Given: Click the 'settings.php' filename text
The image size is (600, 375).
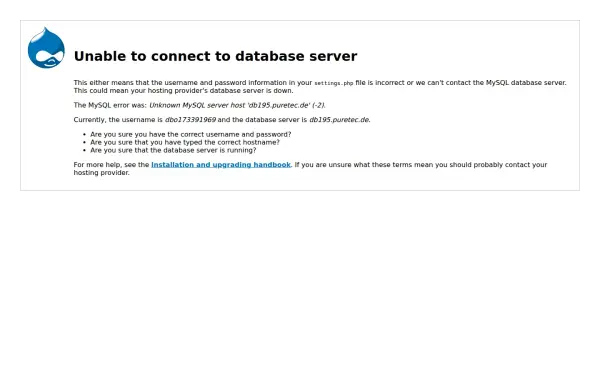Looking at the screenshot, I should [x=334, y=83].
